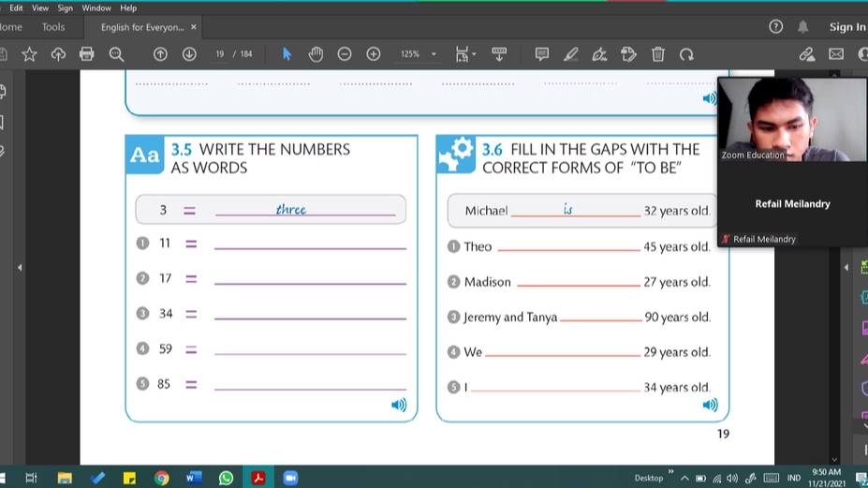
Task: Open the Sign menu
Action: pyautogui.click(x=65, y=7)
